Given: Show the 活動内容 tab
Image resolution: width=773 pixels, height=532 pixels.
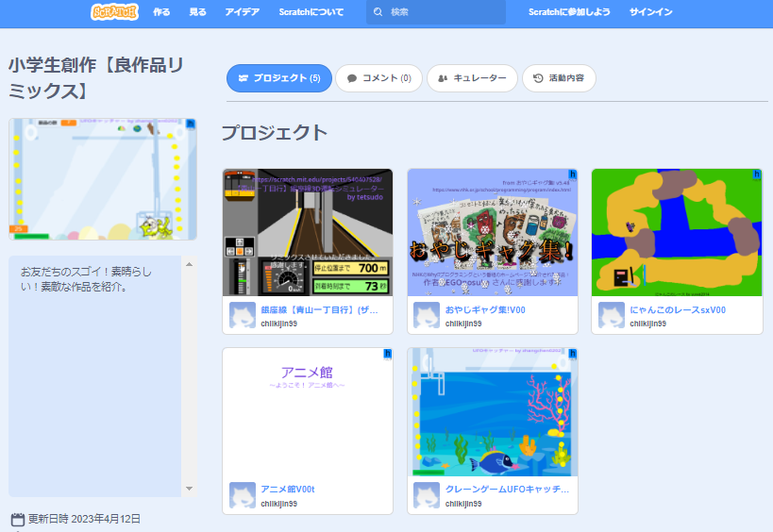Looking at the screenshot, I should (x=559, y=78).
